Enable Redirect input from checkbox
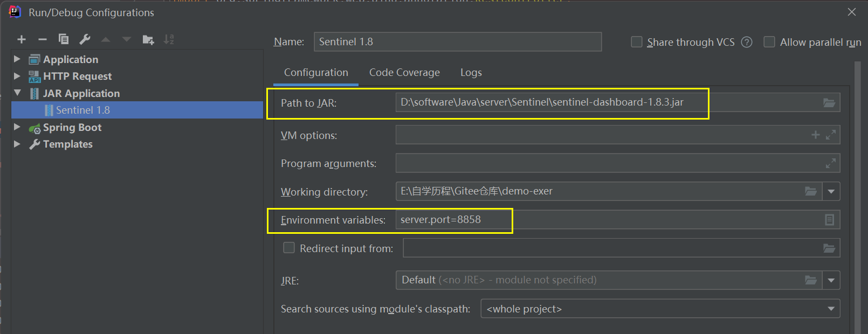The width and height of the screenshot is (868, 334). coord(289,248)
